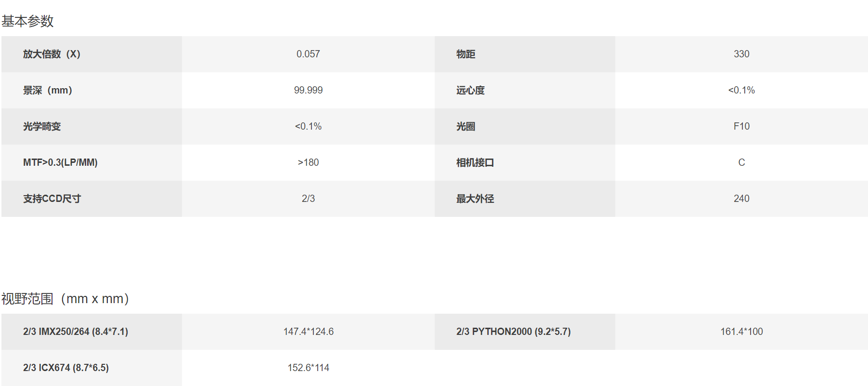Image resolution: width=868 pixels, height=386 pixels.
Task: Select the 放大倍数 (X) label cell
Action: (x=91, y=54)
